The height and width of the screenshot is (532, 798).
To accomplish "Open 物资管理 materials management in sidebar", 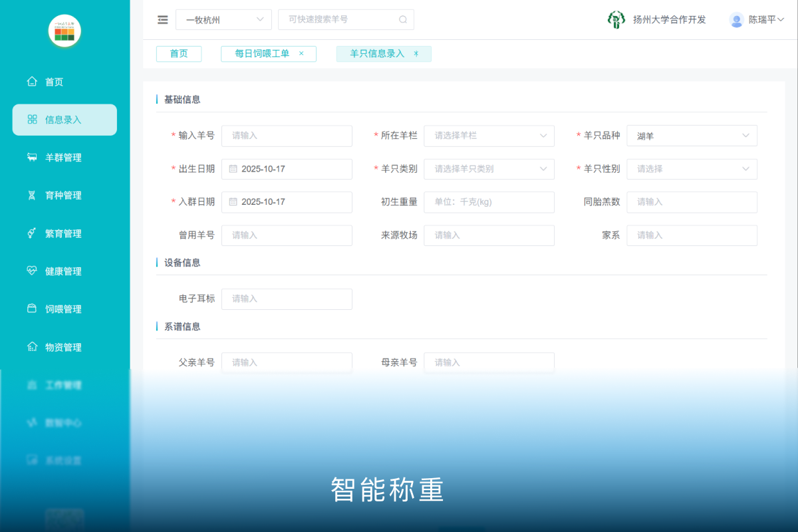I will pos(31,346).
